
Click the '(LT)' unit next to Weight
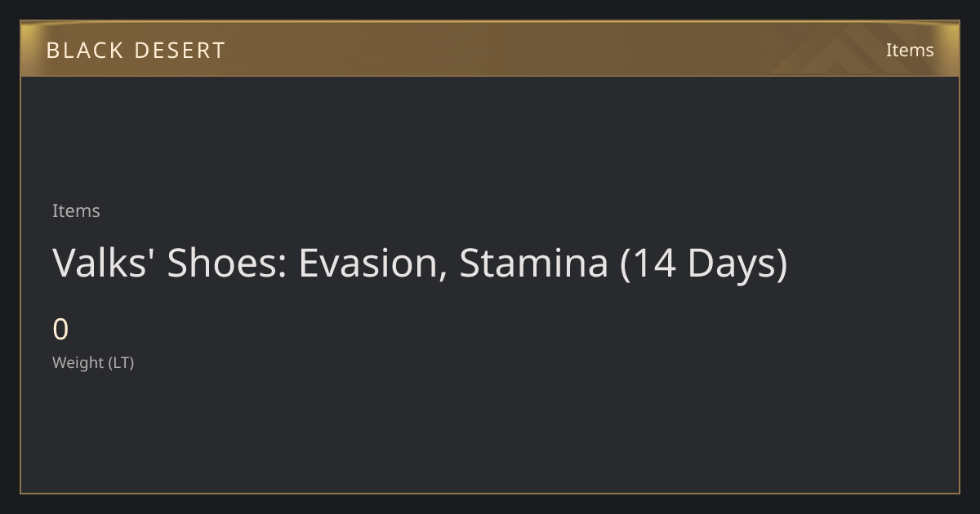tap(121, 362)
